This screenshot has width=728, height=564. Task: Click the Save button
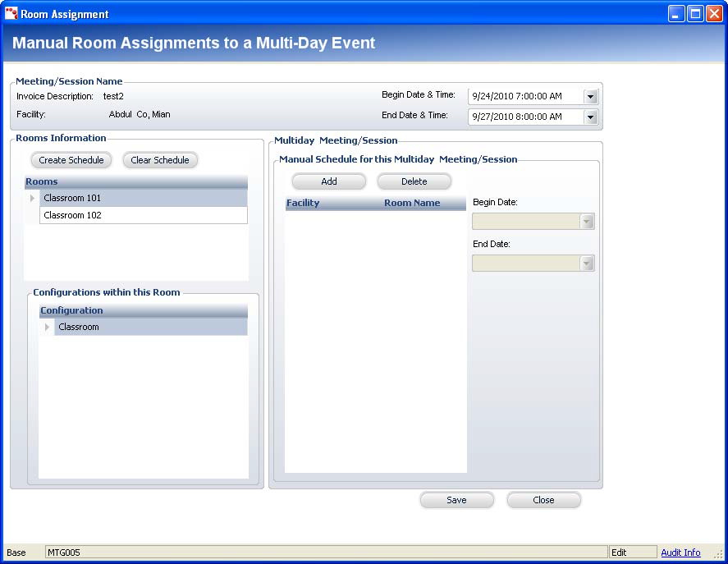tap(456, 500)
